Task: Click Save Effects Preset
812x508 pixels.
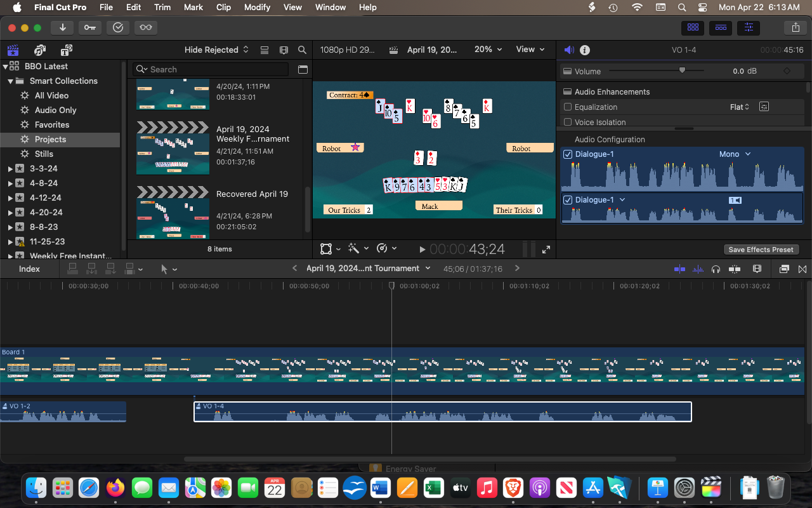Action: click(x=761, y=249)
